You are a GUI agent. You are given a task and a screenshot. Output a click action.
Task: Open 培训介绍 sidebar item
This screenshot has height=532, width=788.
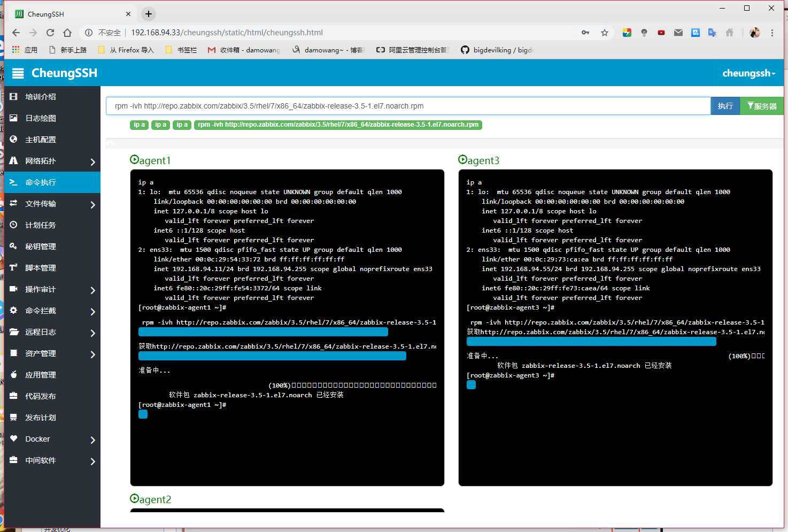pos(52,97)
